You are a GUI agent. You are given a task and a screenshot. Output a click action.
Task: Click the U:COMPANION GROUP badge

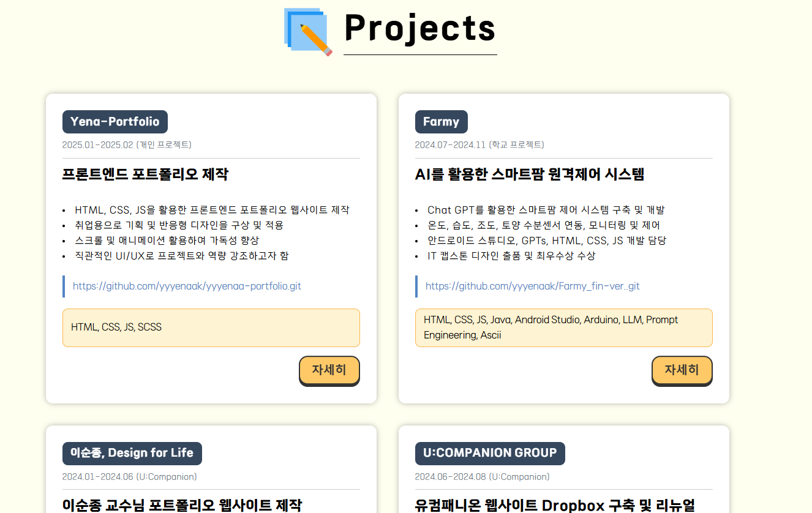coord(489,454)
